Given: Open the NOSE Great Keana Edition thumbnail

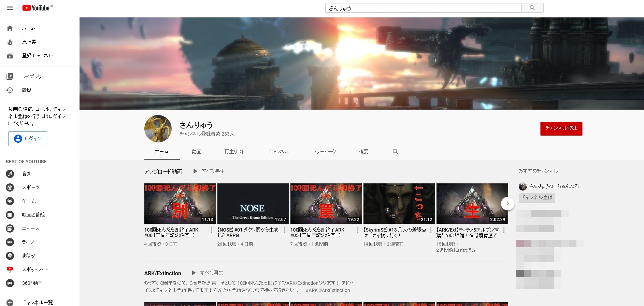Looking at the screenshot, I should [253, 204].
